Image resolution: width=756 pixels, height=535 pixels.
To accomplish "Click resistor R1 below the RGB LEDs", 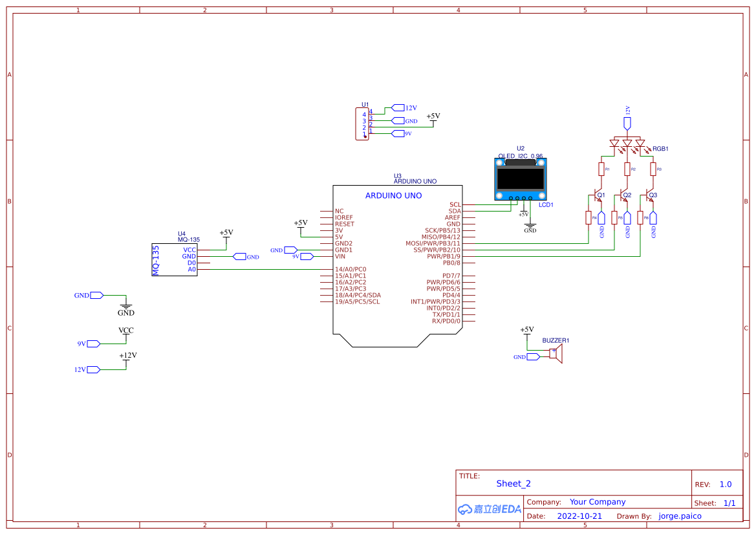I will click(601, 169).
